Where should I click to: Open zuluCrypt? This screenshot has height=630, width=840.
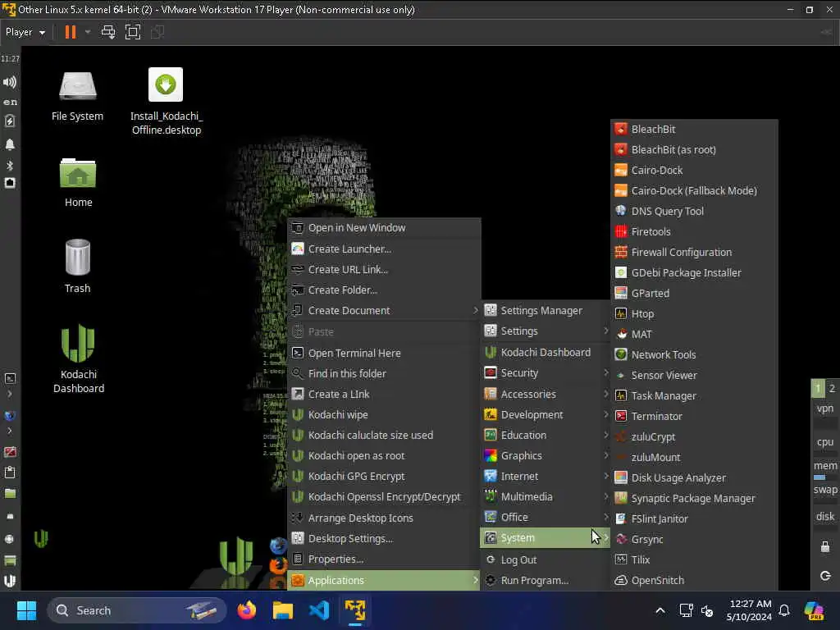coord(694,436)
